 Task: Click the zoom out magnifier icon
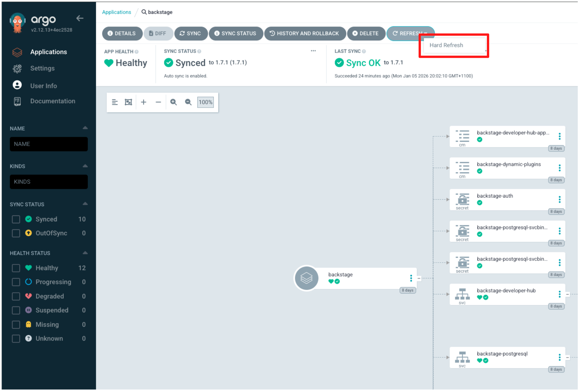coord(188,102)
